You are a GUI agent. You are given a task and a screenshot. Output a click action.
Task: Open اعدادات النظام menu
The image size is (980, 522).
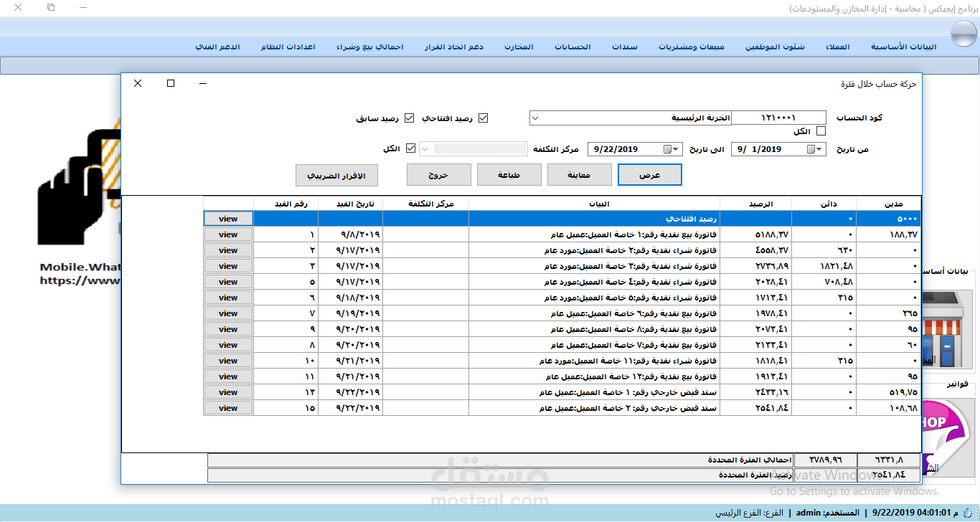286,47
